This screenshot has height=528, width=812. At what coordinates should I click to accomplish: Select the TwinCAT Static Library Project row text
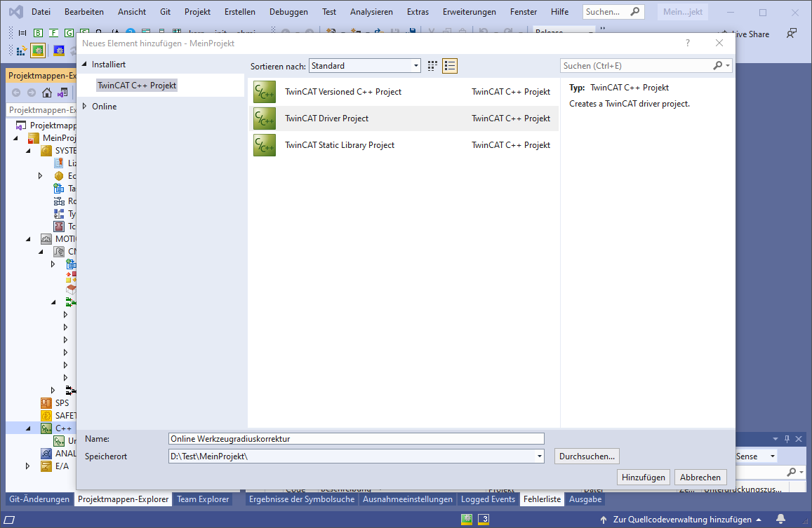tap(340, 145)
